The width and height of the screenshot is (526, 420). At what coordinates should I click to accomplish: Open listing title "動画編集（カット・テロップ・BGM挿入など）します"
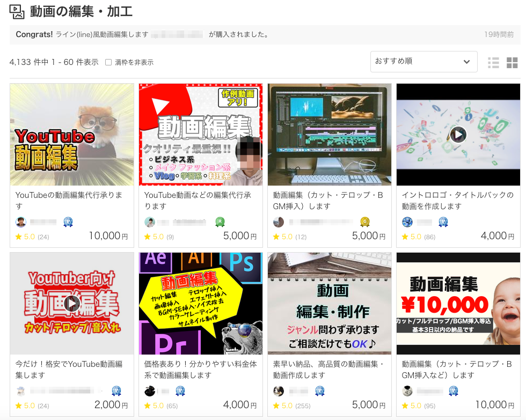(x=457, y=370)
